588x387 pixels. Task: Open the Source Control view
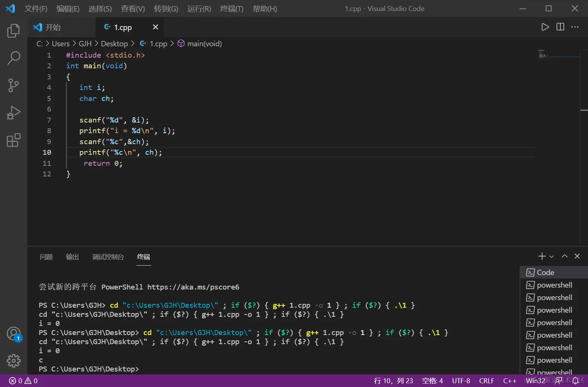[x=14, y=85]
